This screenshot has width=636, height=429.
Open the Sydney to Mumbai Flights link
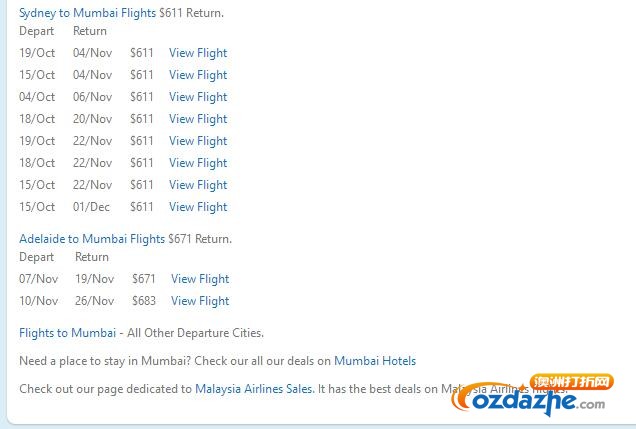click(87, 13)
